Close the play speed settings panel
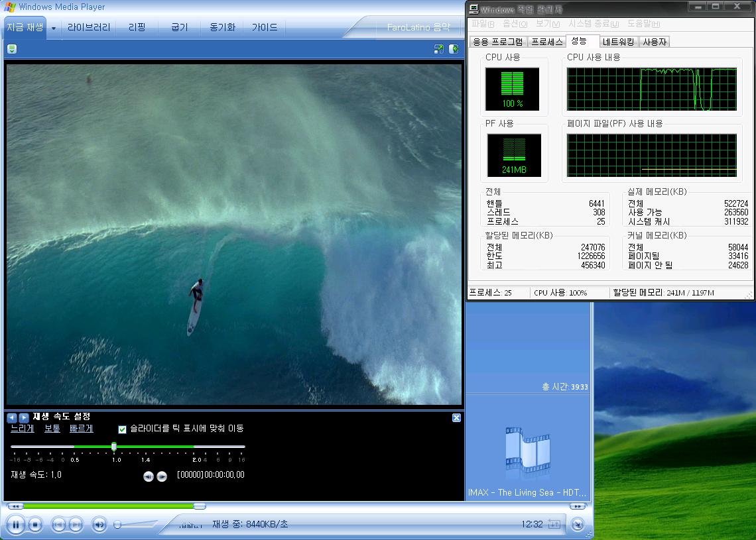Viewport: 756px width, 540px height. pos(457,417)
